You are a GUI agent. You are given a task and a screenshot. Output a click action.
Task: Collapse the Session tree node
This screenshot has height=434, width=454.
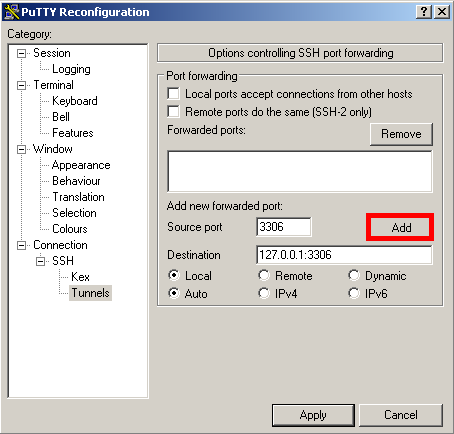[x=21, y=53]
